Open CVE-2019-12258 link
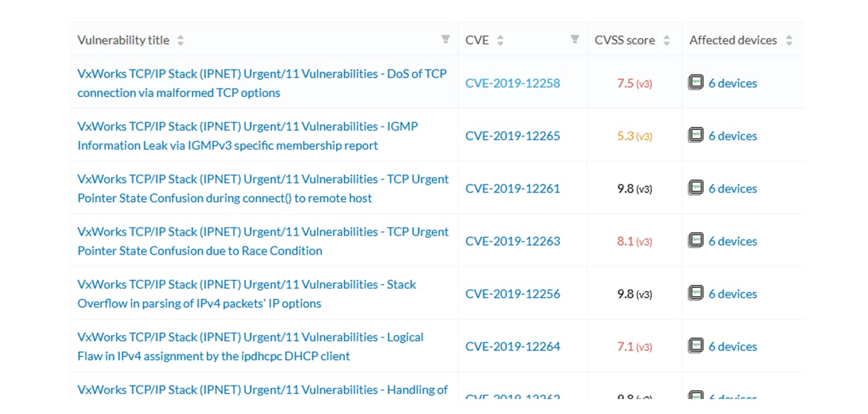Viewport: 868px width, 414px height. pos(512,83)
